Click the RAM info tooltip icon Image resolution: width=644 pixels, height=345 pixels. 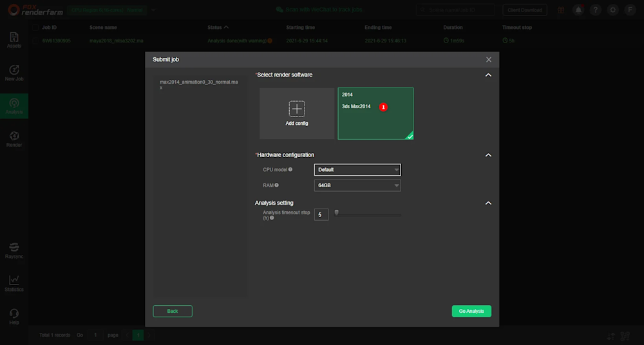point(276,185)
